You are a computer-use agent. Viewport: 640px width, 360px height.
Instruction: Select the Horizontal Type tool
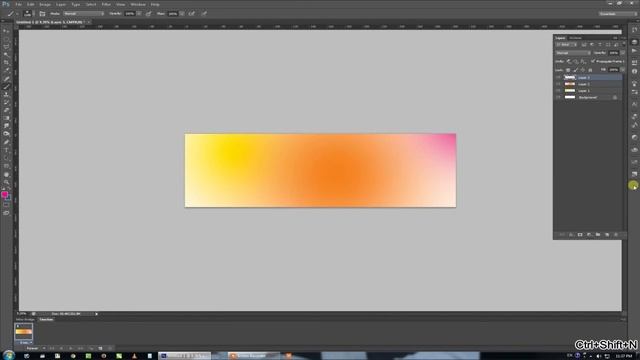[x=6, y=150]
